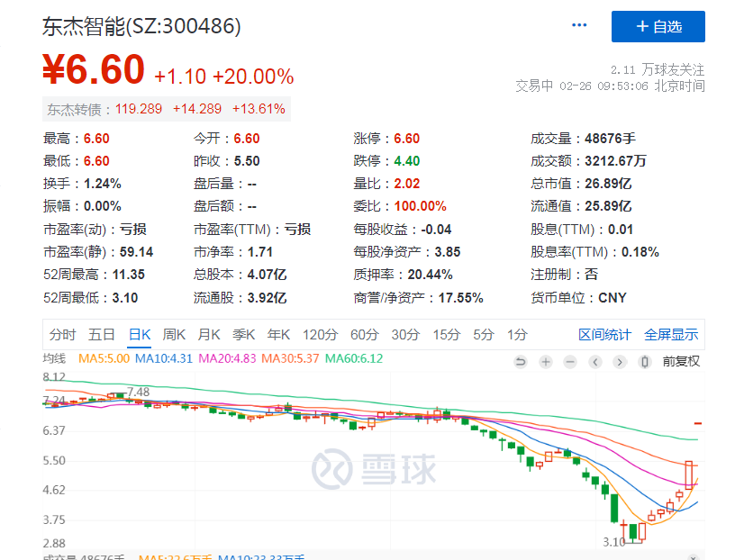Select the 年K chart tab

click(x=278, y=335)
